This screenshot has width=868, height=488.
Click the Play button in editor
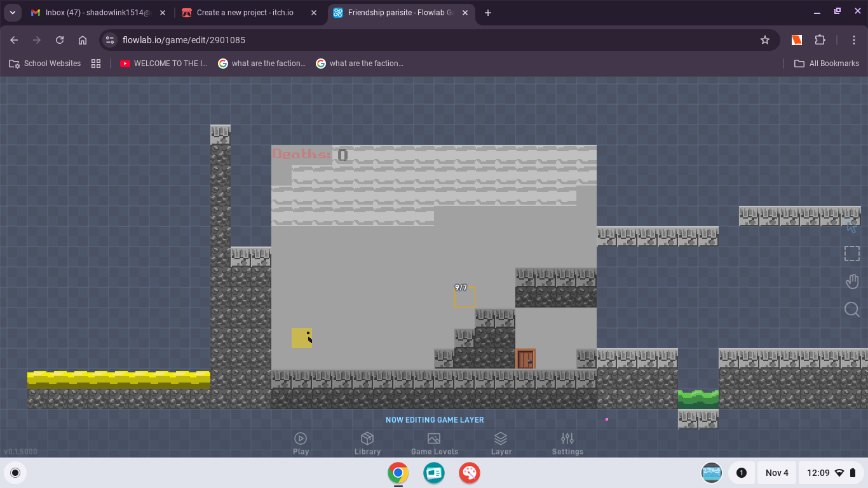(x=301, y=444)
